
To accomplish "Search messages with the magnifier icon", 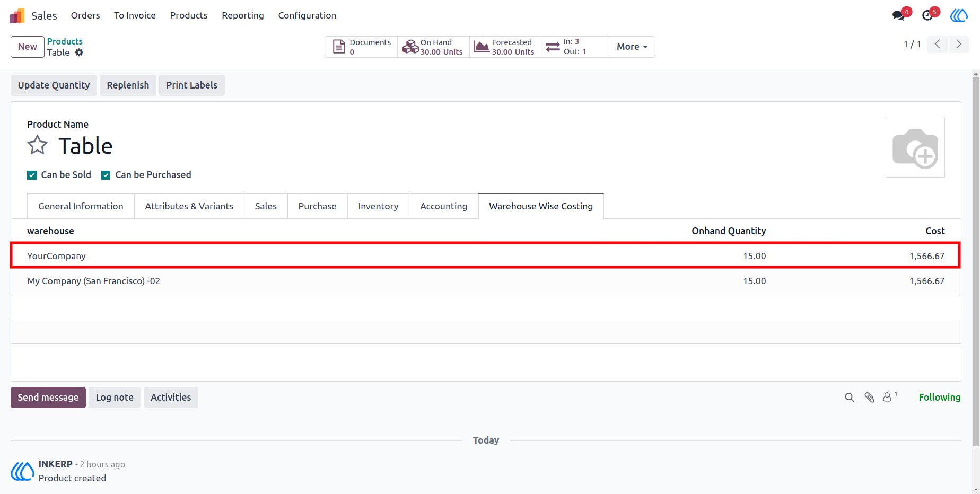I will pos(850,398).
